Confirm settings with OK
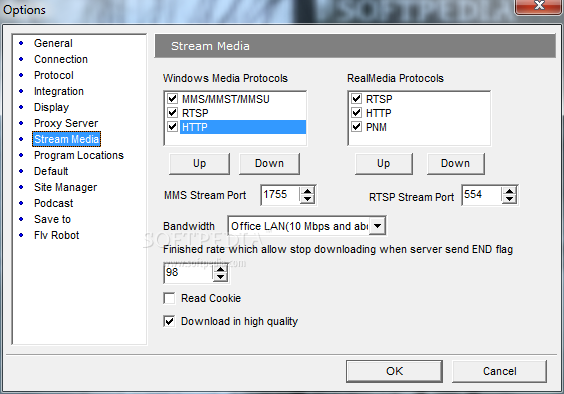564x394 pixels. click(394, 371)
